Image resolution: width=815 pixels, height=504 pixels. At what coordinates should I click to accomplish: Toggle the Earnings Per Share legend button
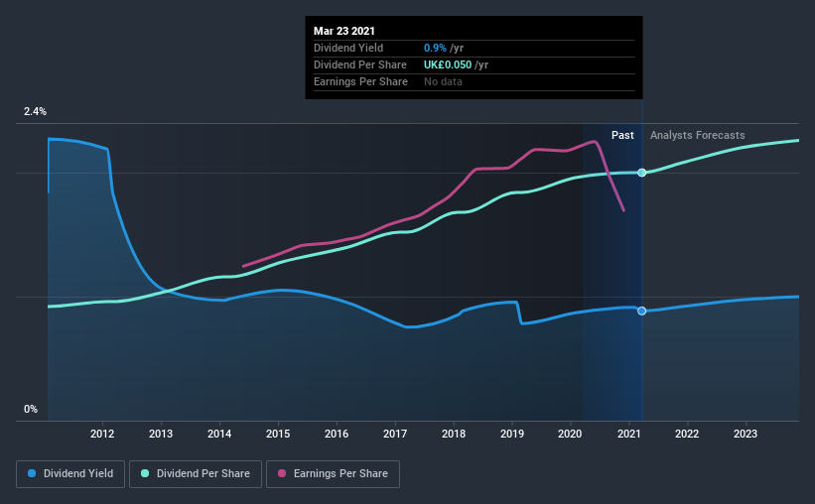click(x=334, y=474)
